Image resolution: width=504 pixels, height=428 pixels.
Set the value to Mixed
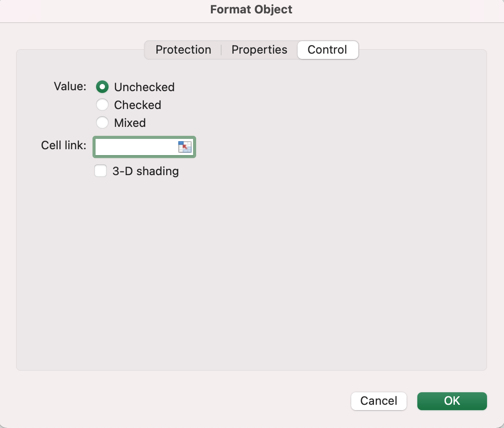point(102,123)
